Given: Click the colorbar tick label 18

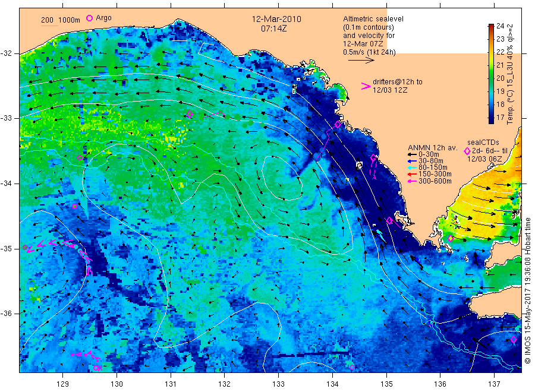Looking at the screenshot, I should [x=500, y=105].
